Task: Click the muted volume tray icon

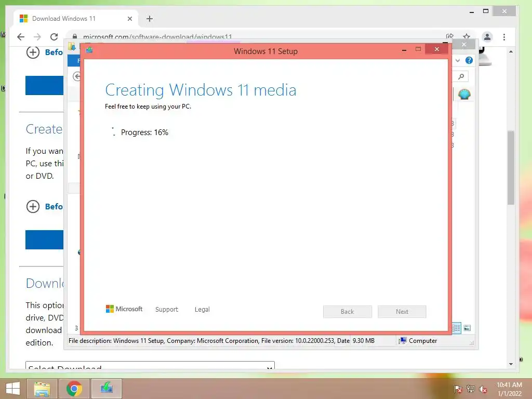Action: (483, 389)
